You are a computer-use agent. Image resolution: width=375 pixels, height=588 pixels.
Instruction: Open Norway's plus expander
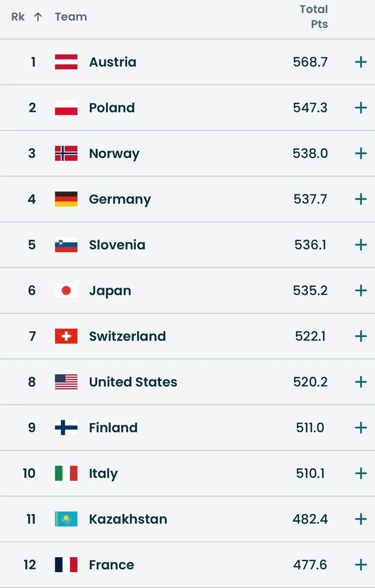[361, 153]
